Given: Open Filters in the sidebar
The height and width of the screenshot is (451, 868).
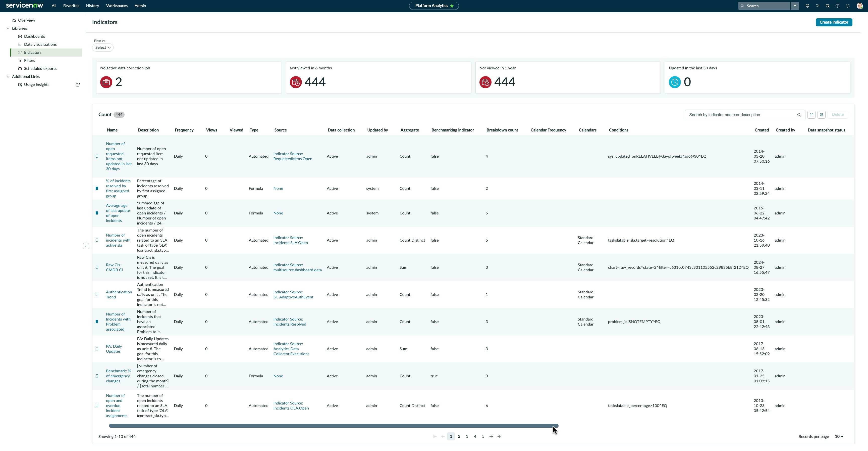Looking at the screenshot, I should (29, 61).
